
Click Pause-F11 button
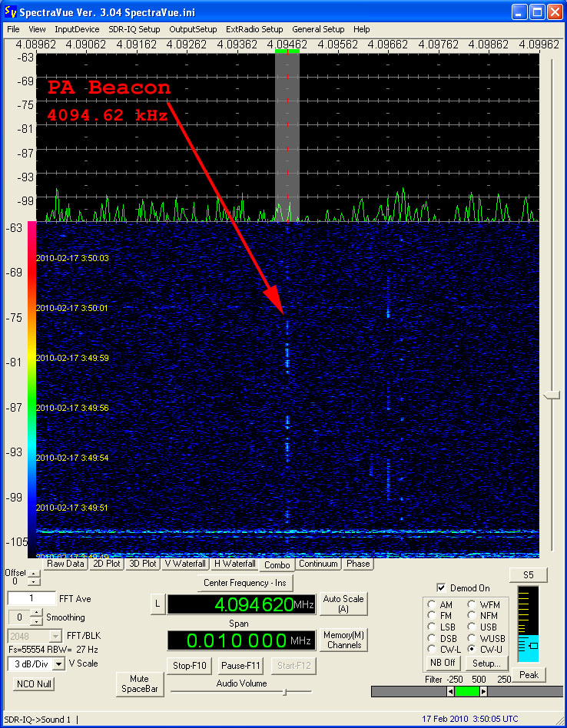[240, 666]
